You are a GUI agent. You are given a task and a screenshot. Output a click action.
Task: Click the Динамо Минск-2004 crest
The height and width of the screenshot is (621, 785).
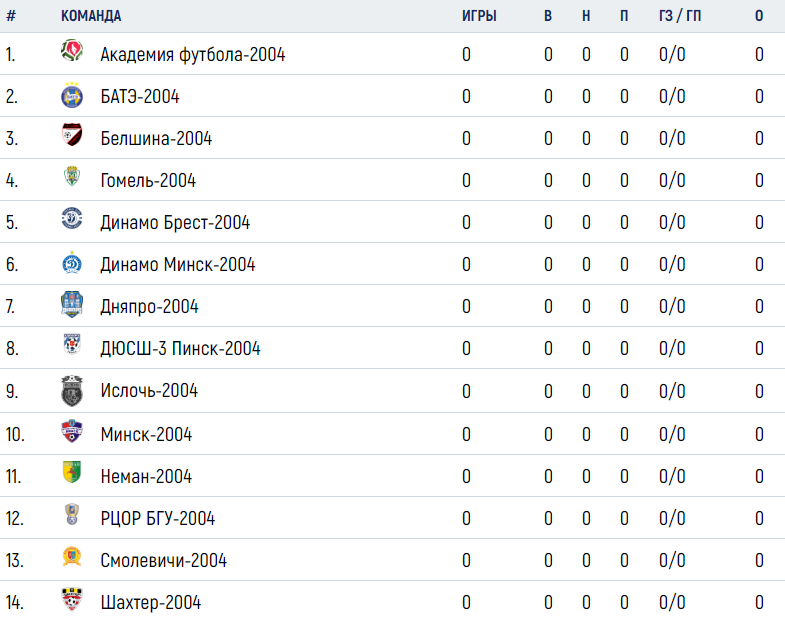[72, 262]
